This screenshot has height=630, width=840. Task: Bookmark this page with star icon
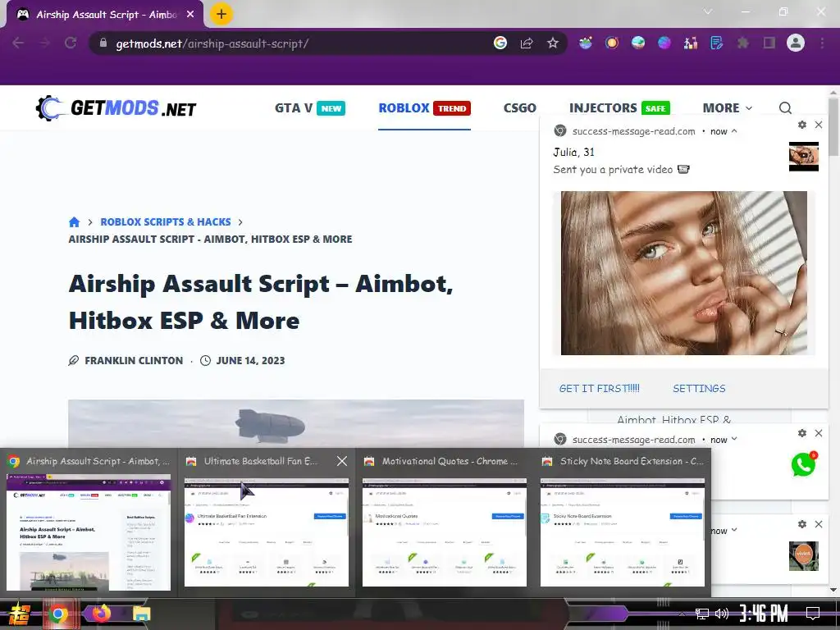click(x=553, y=43)
